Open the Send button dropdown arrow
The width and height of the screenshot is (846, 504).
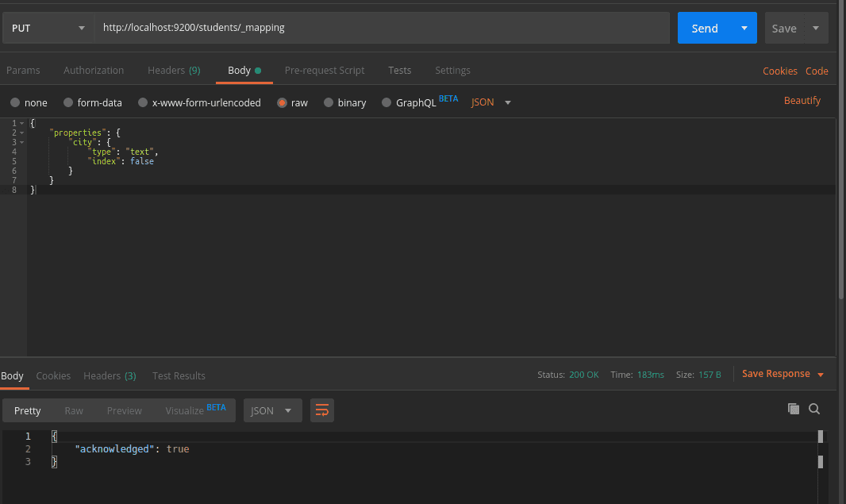(x=744, y=28)
